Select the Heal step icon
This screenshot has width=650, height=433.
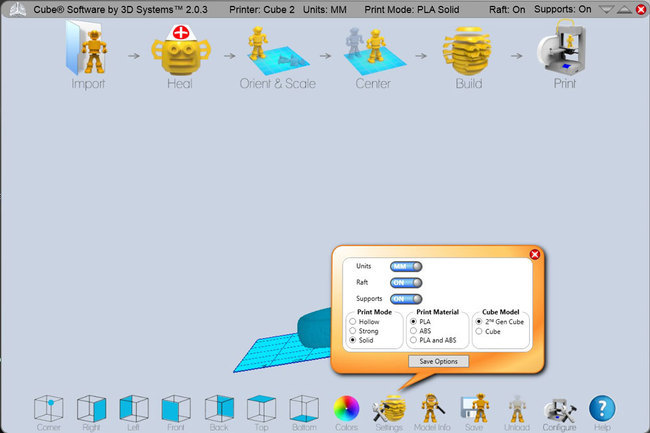click(181, 50)
